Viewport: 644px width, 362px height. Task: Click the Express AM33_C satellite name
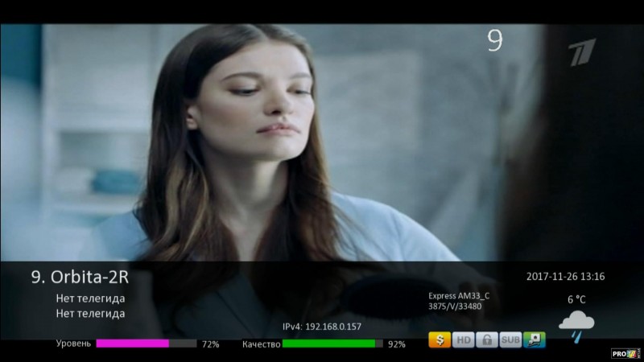pos(459,296)
